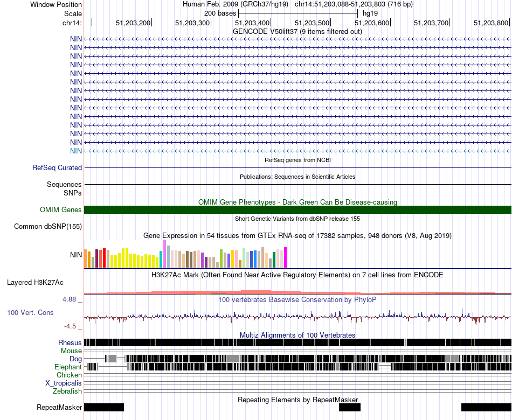Open the "OMIM Gene Phenotypes" track title
The image size is (512, 420).
[297, 202]
